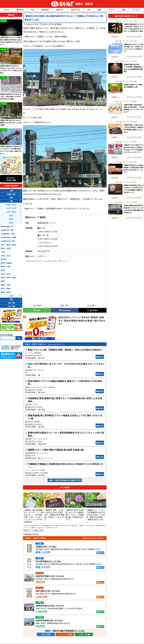
Task: Open the ランキング2 NEW OPEN thumbnail
Action: coord(115,48)
